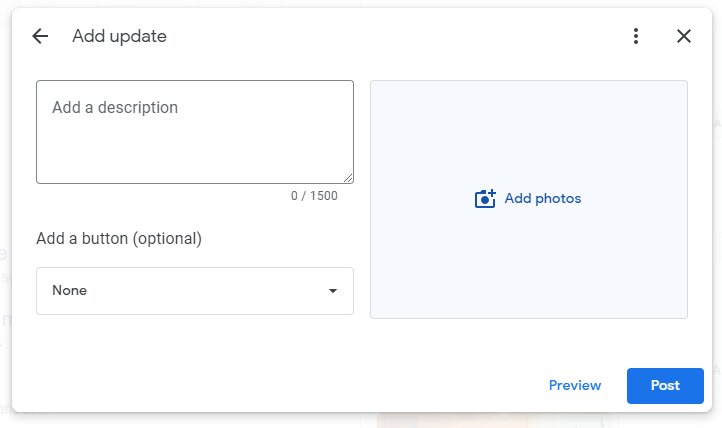The width and height of the screenshot is (722, 428).
Task: Preview the update before posting
Action: (x=575, y=385)
